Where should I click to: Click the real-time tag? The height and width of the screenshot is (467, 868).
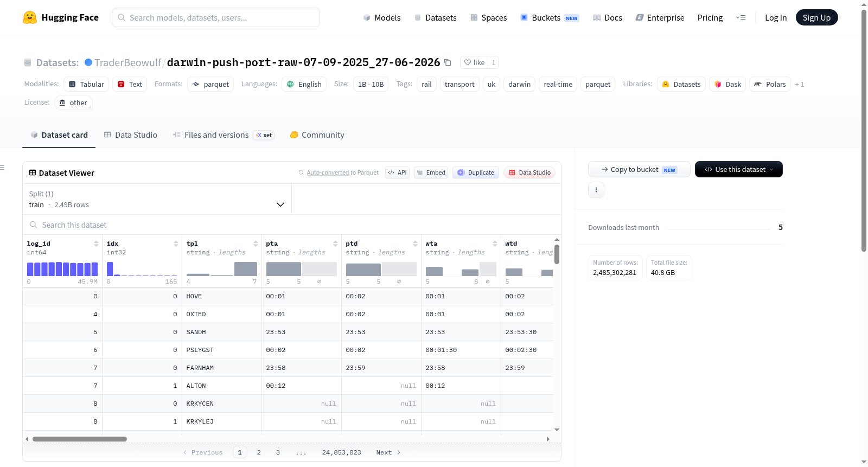pyautogui.click(x=558, y=84)
